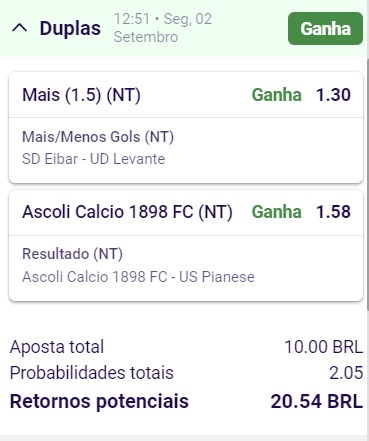The image size is (369, 441).
Task: Click the vertical scrollbar on right edge
Action: click(367, 185)
